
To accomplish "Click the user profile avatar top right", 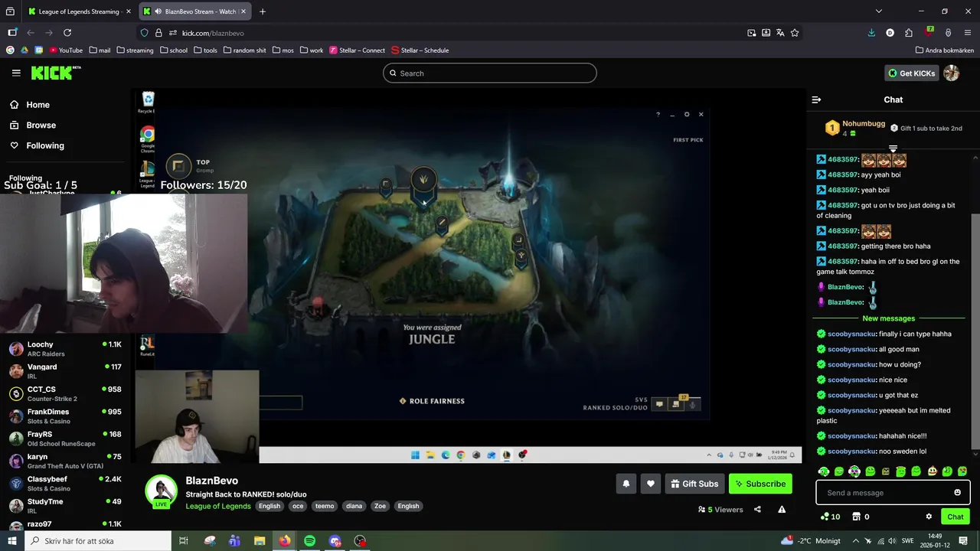I will pos(951,73).
